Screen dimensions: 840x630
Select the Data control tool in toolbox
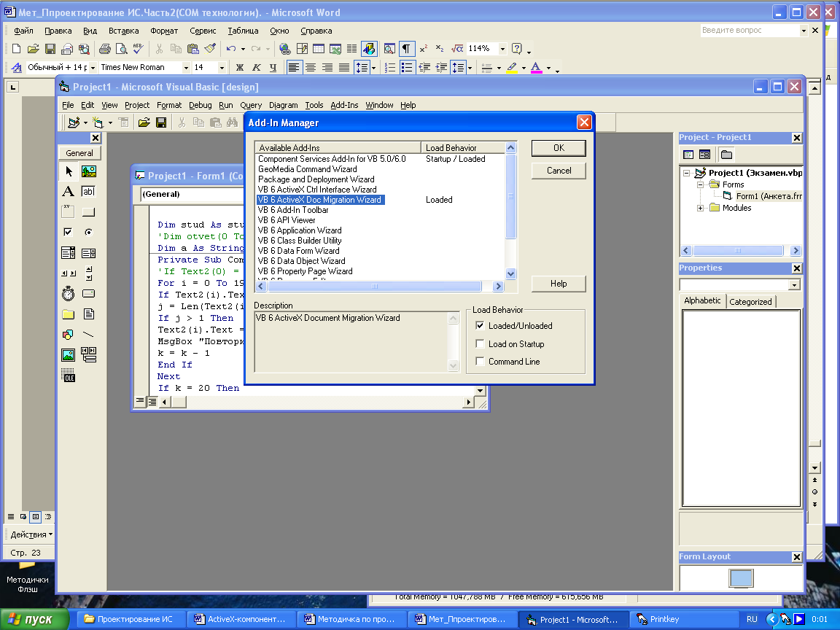(x=88, y=354)
